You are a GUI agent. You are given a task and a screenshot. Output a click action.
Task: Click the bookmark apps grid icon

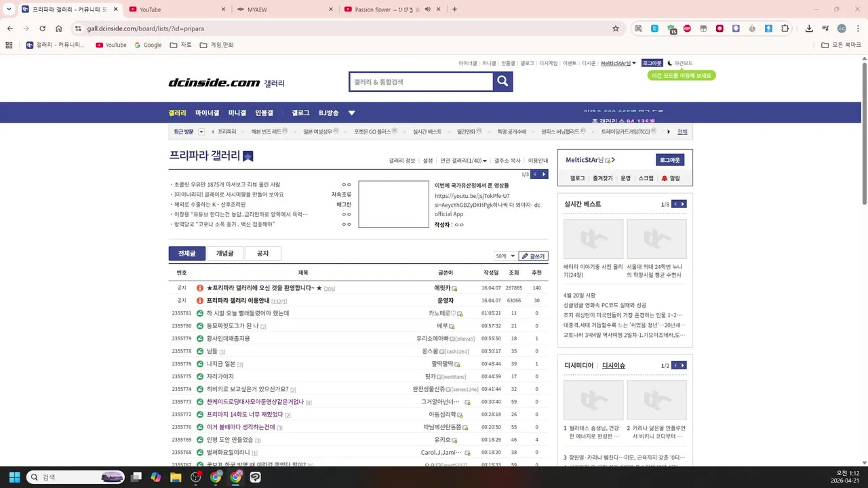click(9, 45)
